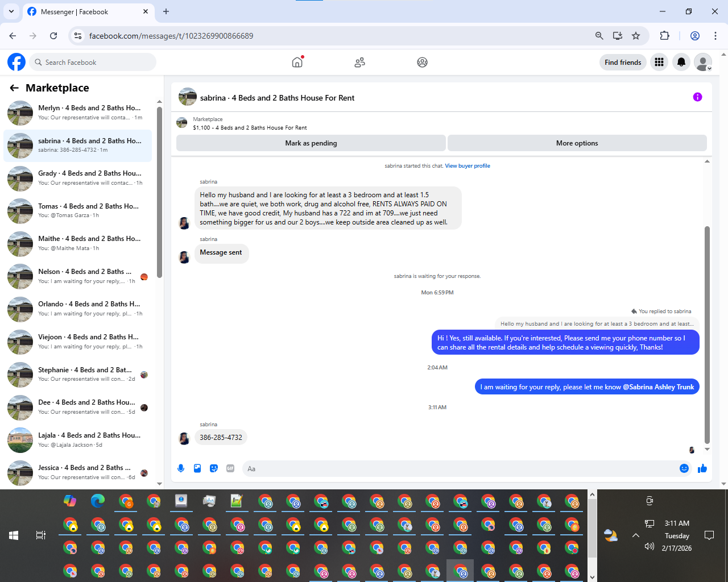728x582 pixels.
Task: Reload the page
Action: (x=53, y=36)
